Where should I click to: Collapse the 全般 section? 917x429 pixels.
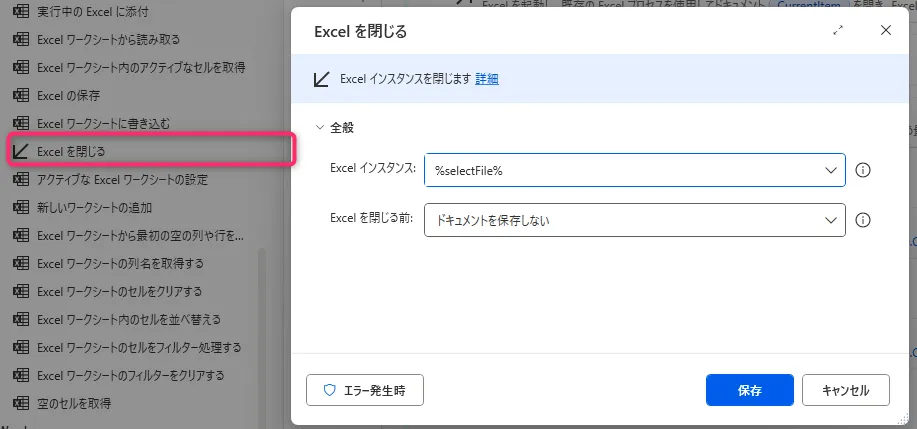pyautogui.click(x=320, y=128)
